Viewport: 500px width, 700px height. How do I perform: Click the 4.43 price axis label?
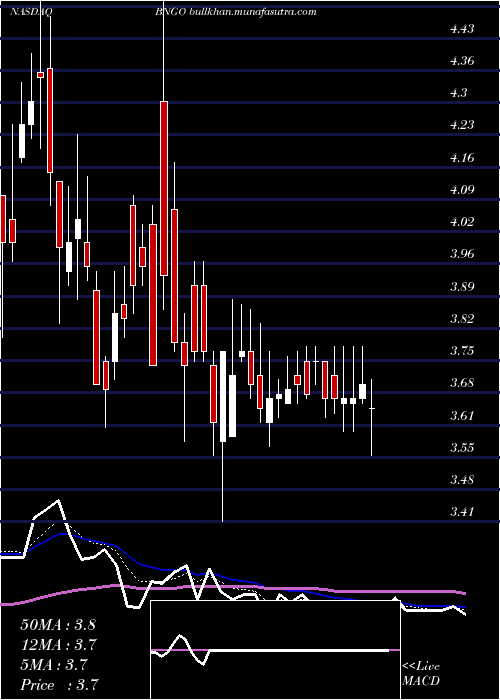(x=462, y=29)
